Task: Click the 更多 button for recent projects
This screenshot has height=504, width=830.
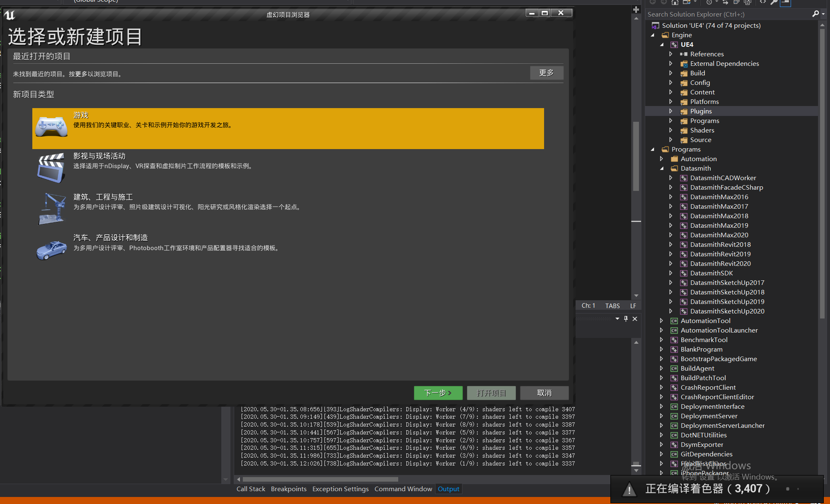Action: pos(547,73)
